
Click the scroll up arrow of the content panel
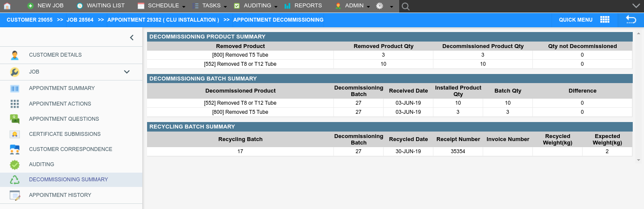coord(638,34)
